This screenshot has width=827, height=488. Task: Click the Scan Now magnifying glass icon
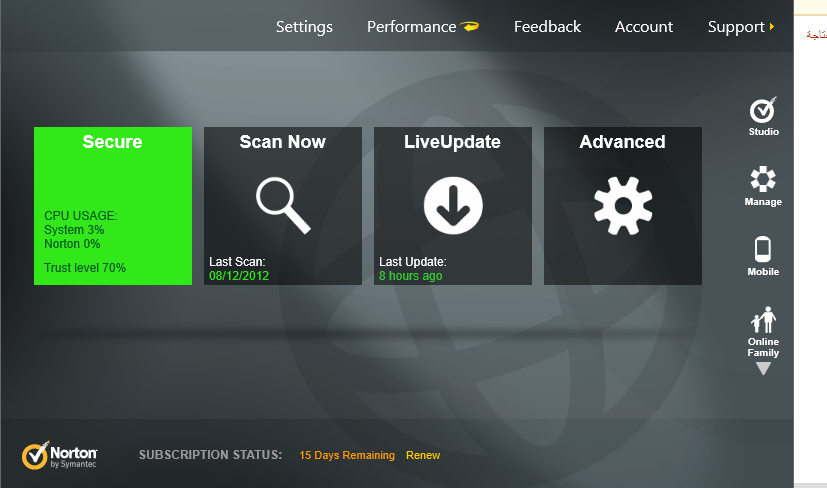tap(283, 205)
